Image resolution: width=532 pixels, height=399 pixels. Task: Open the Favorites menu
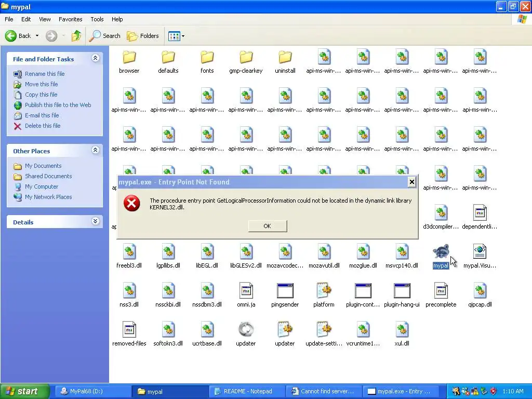70,19
